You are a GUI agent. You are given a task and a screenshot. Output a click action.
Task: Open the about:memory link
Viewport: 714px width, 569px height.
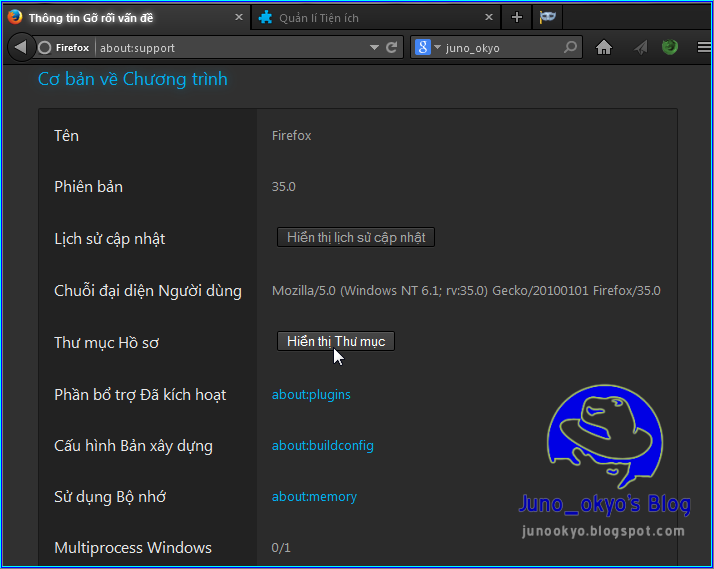[x=314, y=496]
